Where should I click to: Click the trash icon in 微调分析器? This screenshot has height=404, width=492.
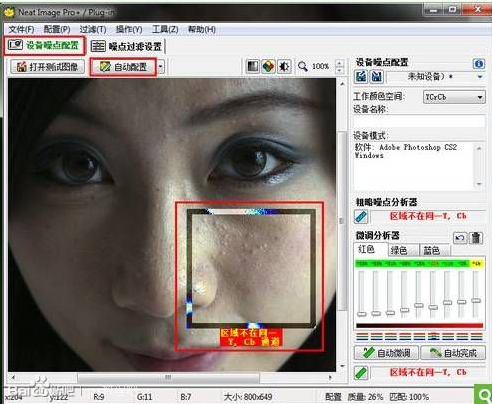[476, 238]
